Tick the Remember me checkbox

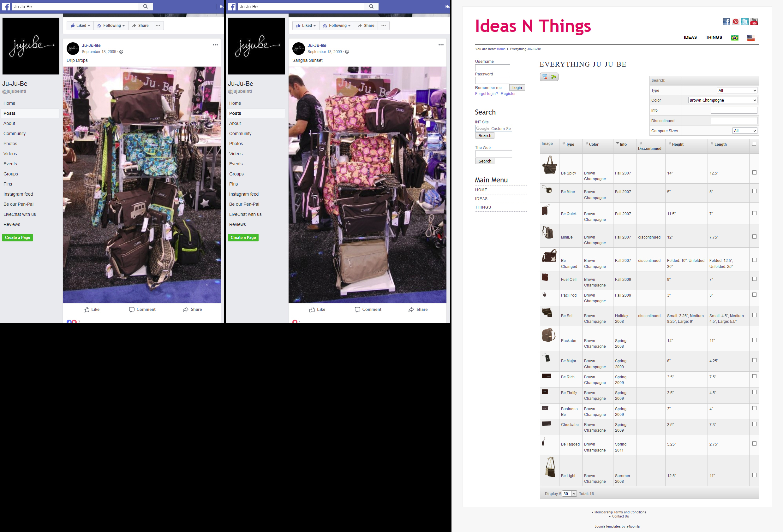(x=505, y=87)
